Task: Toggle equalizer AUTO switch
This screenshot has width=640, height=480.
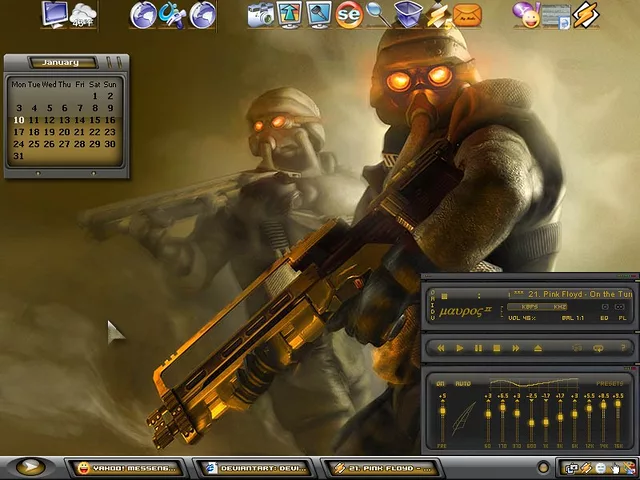Action: [463, 384]
